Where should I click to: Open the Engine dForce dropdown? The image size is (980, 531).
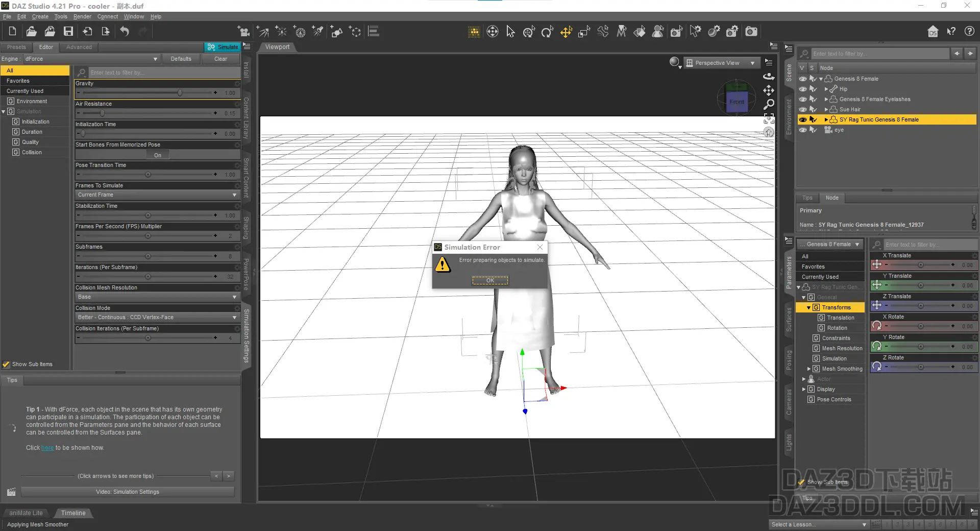[x=92, y=59]
